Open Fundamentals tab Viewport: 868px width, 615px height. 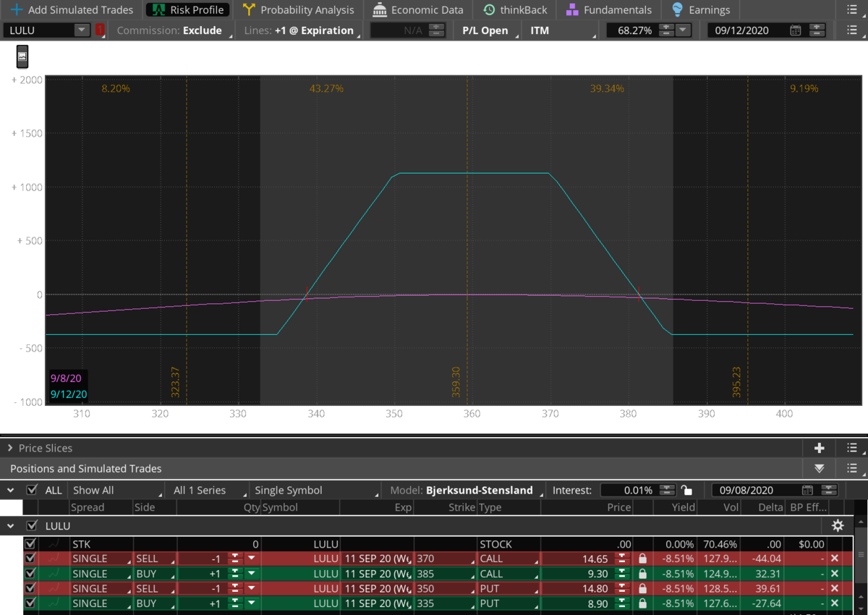coord(609,10)
